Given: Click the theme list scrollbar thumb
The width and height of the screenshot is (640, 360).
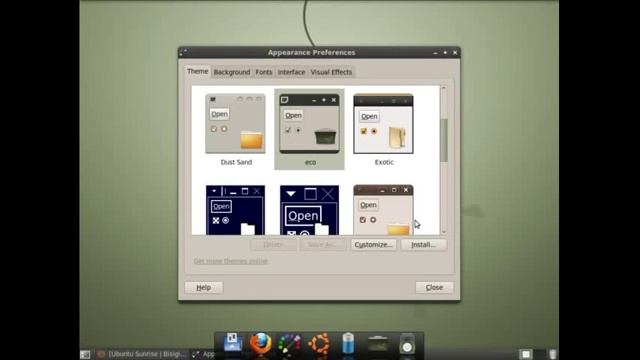Looking at the screenshot, I should 444,140.
